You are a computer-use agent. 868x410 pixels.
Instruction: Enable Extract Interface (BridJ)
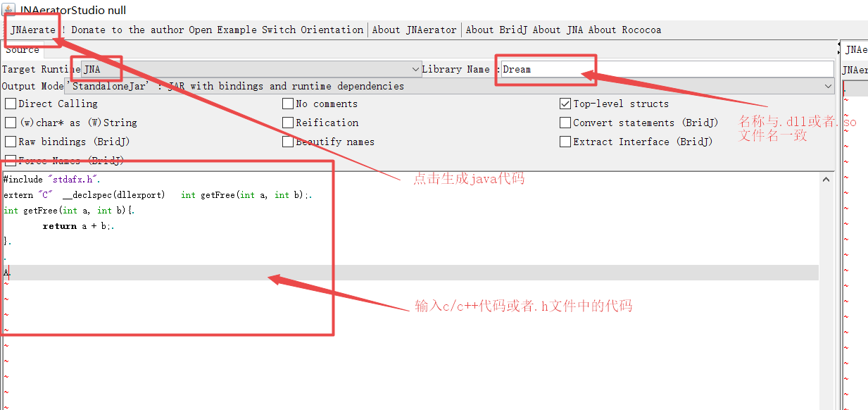[x=565, y=142]
